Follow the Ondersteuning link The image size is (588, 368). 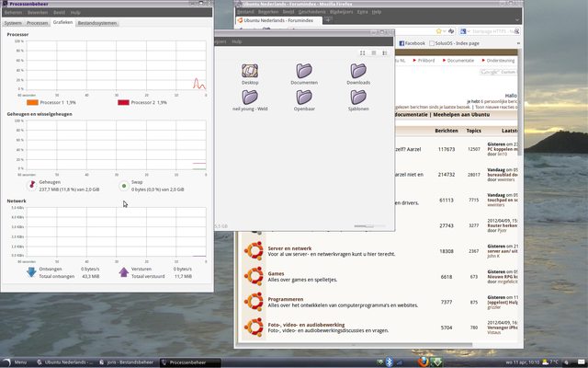(x=500, y=60)
